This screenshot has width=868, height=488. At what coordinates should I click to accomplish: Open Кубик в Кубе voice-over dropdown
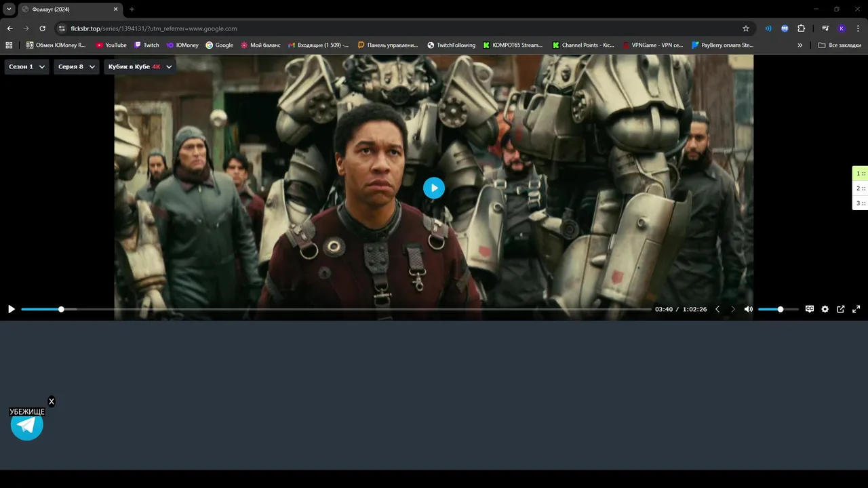[x=140, y=66]
